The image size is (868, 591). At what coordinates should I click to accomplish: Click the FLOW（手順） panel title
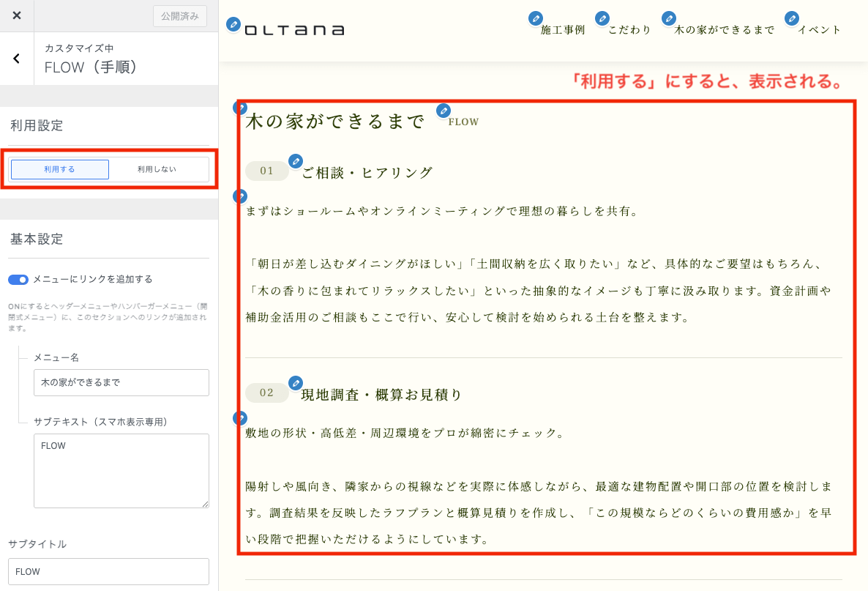pyautogui.click(x=91, y=67)
